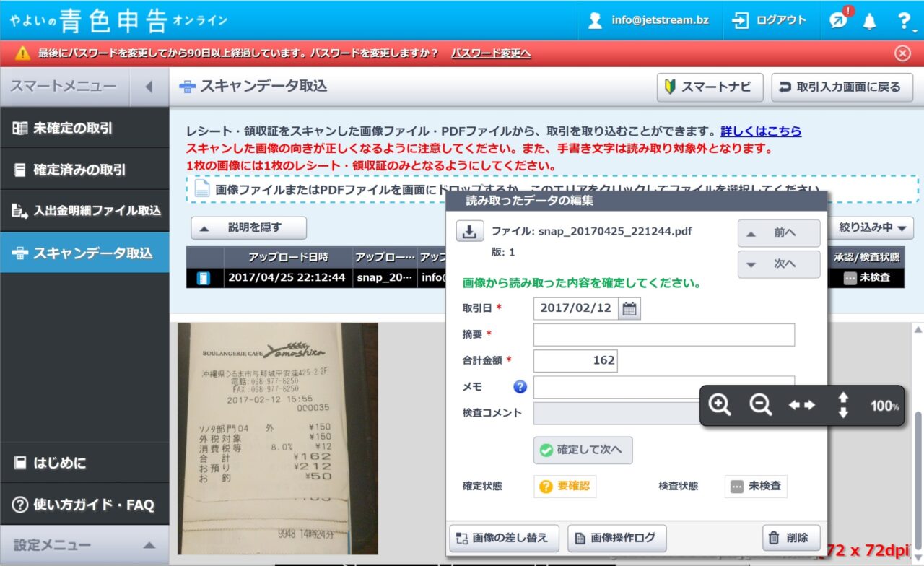
Task: Zoom out on the receipt image
Action: 760,405
